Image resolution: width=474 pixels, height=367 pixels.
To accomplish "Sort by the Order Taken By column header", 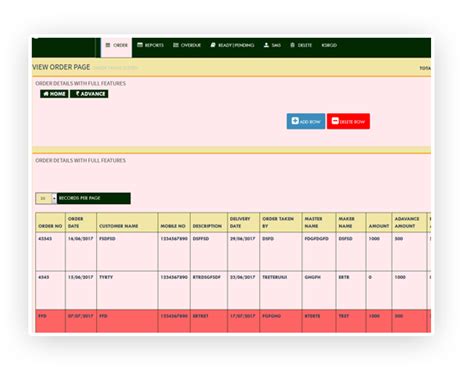I will [281, 222].
